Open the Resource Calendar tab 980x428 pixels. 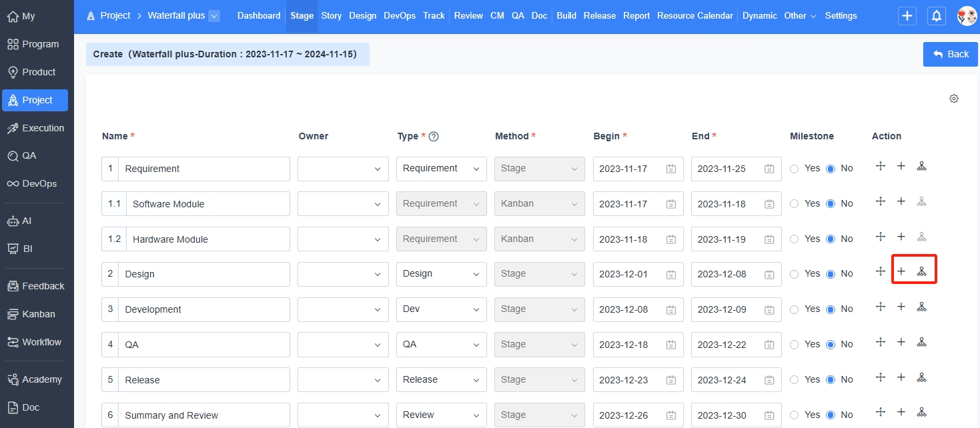[694, 16]
